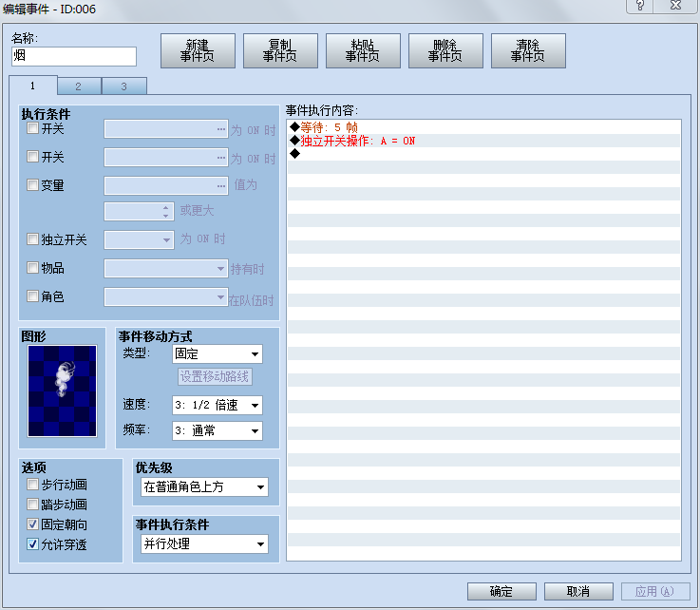This screenshot has width=700, height=610.
Task: Toggle the 踏步动画 option
Action: tap(32, 505)
